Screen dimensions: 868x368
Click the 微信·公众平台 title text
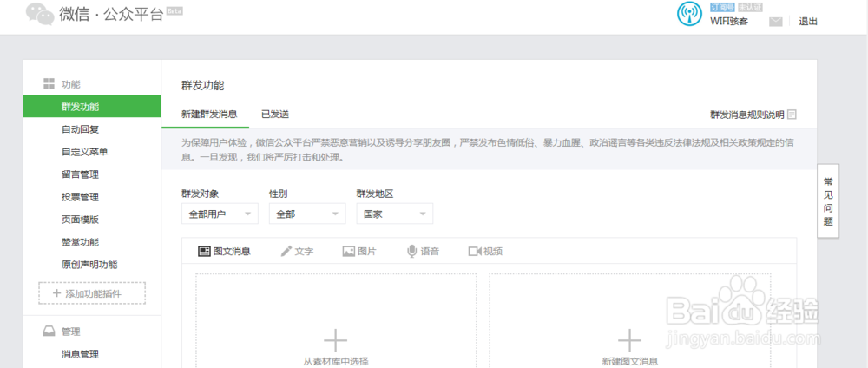coord(111,13)
